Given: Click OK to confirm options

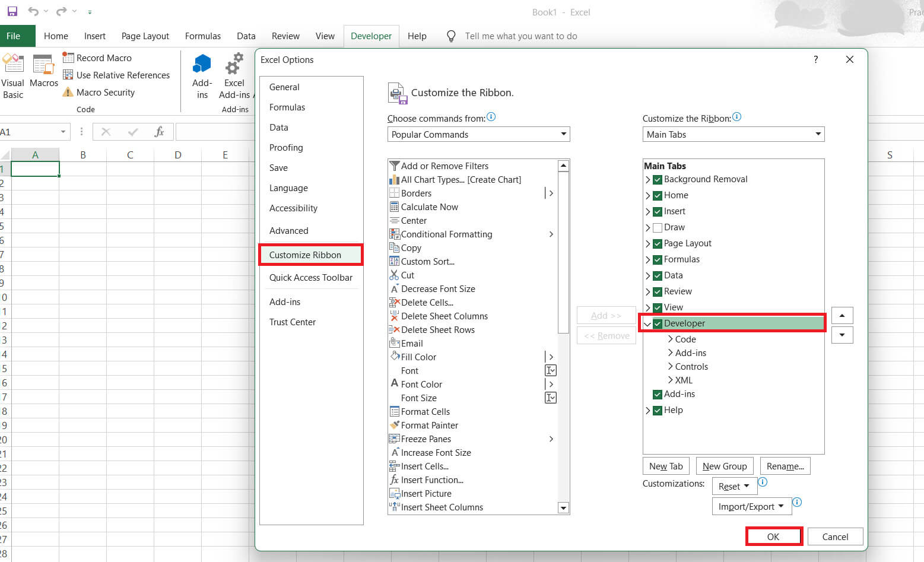Looking at the screenshot, I should click(773, 536).
